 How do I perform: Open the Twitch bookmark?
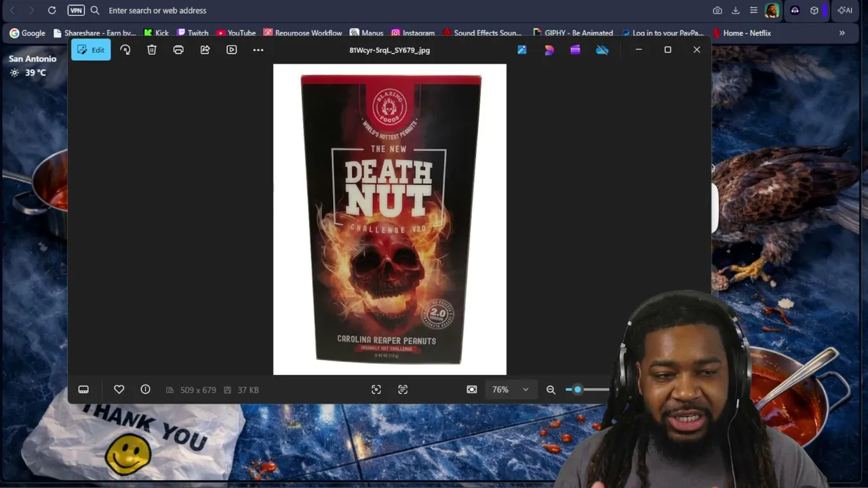point(193,33)
